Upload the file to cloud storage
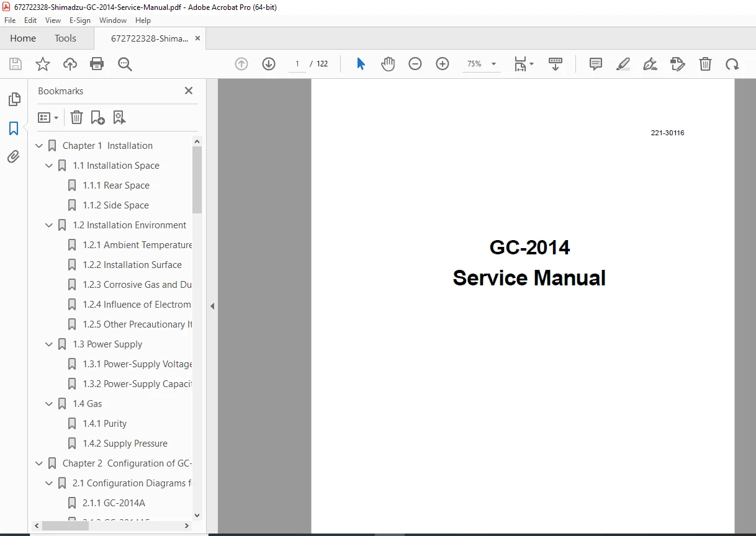756x536 pixels. [70, 64]
